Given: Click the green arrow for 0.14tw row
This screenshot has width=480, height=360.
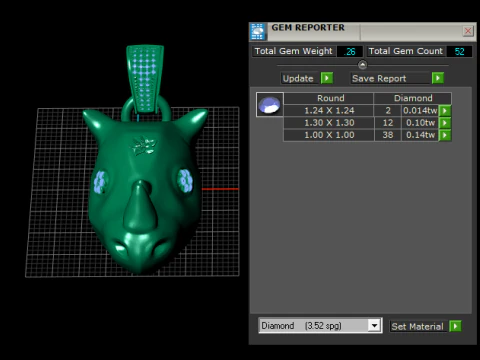Looking at the screenshot, I should [445, 135].
